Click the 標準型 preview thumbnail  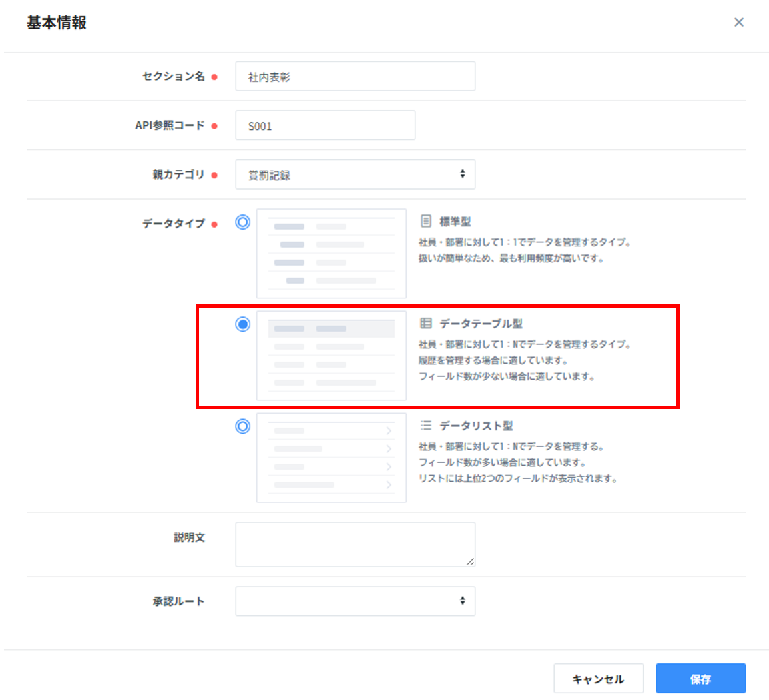331,254
